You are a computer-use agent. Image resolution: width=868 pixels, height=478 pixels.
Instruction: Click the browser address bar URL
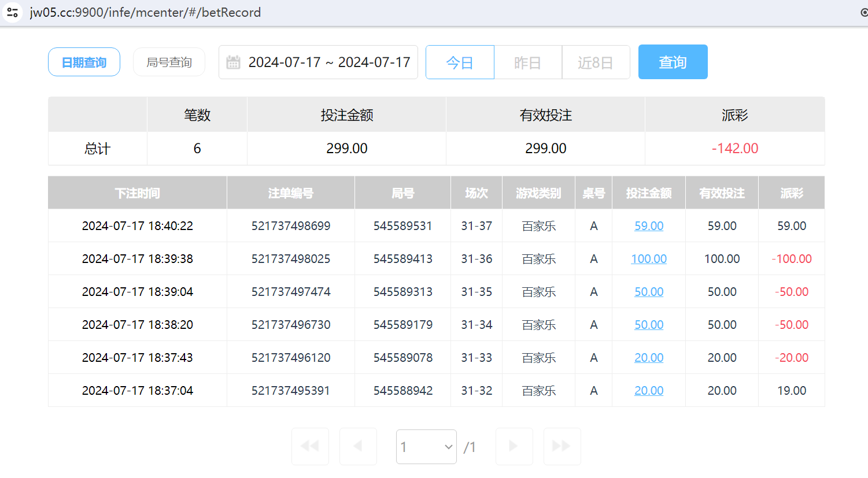tap(144, 12)
